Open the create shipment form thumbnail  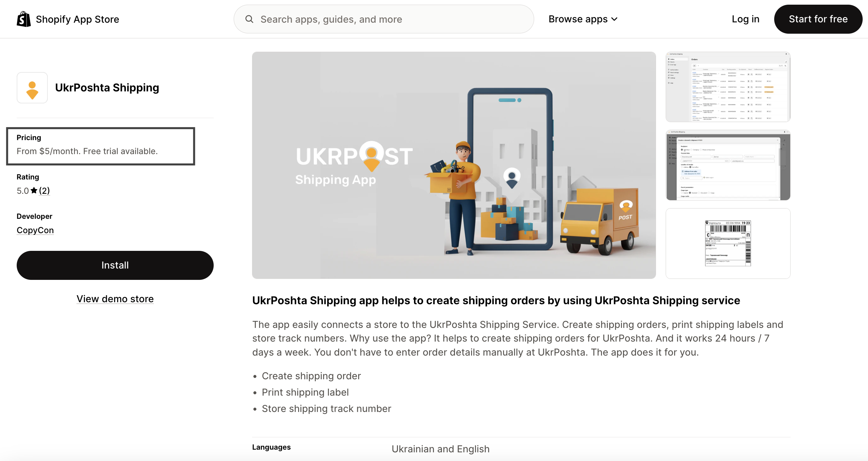[x=728, y=165]
